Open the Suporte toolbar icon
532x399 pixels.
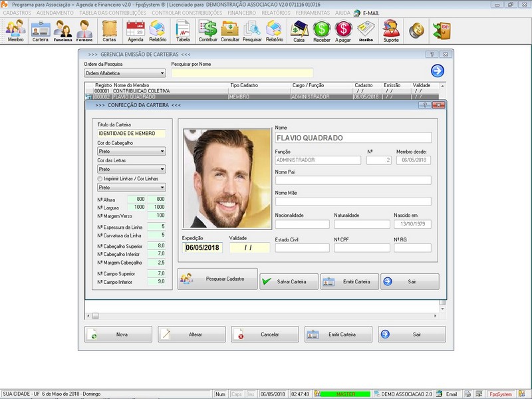(x=391, y=31)
